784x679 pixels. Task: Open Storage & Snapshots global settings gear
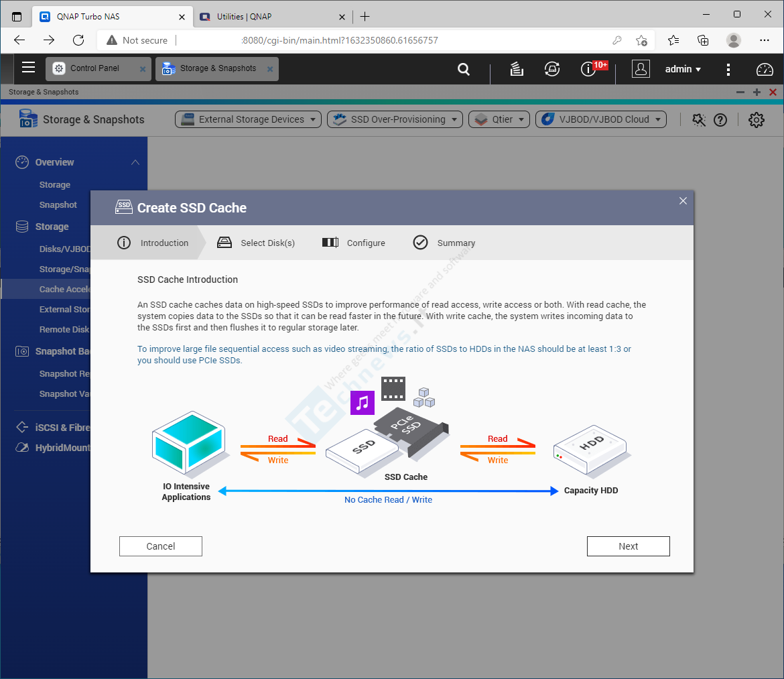pyautogui.click(x=756, y=119)
